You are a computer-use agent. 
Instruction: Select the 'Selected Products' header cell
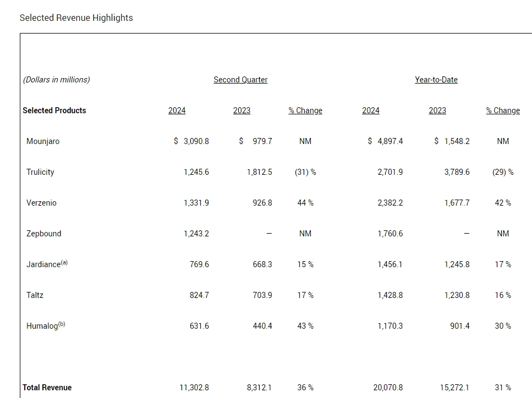(54, 110)
